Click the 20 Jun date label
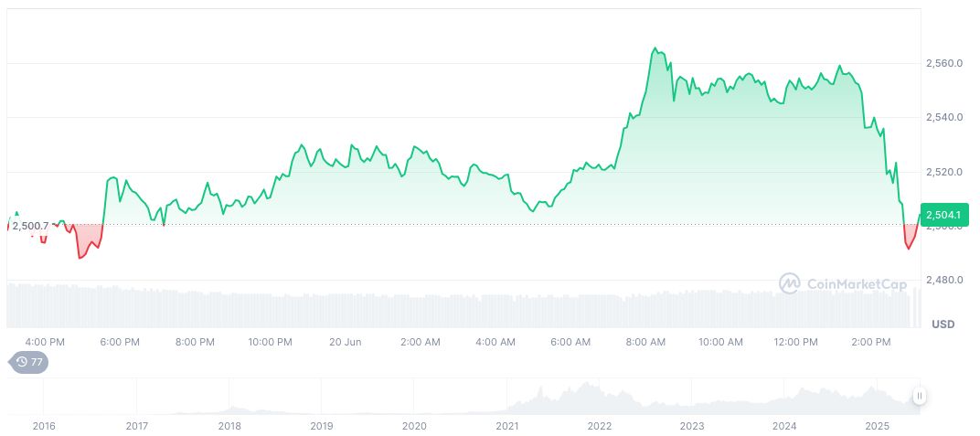The image size is (980, 436). point(346,342)
